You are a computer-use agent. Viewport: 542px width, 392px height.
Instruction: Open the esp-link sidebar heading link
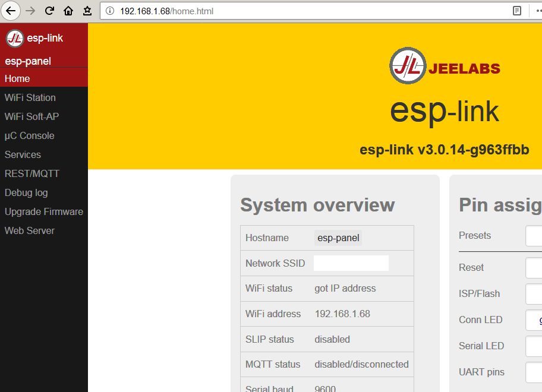(x=45, y=38)
